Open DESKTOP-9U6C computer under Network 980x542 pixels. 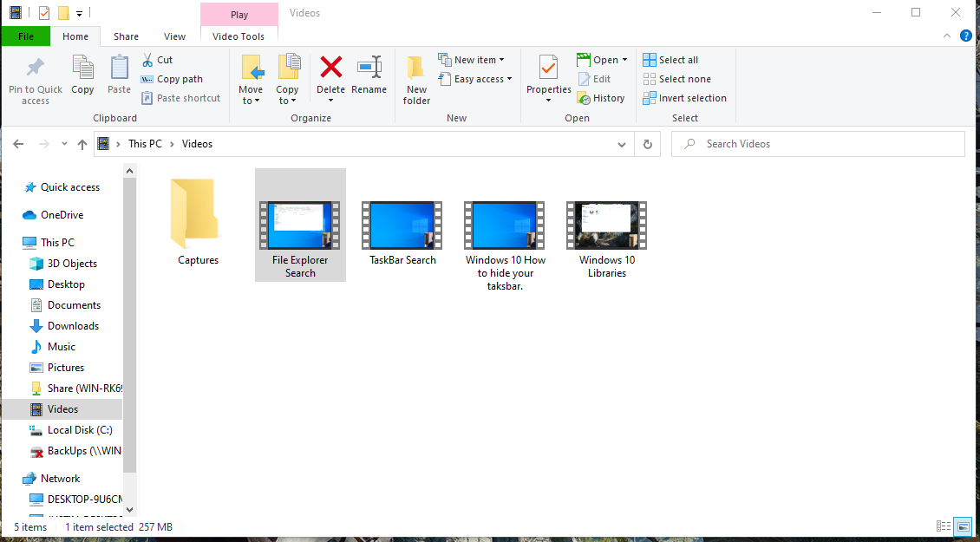[x=75, y=499]
